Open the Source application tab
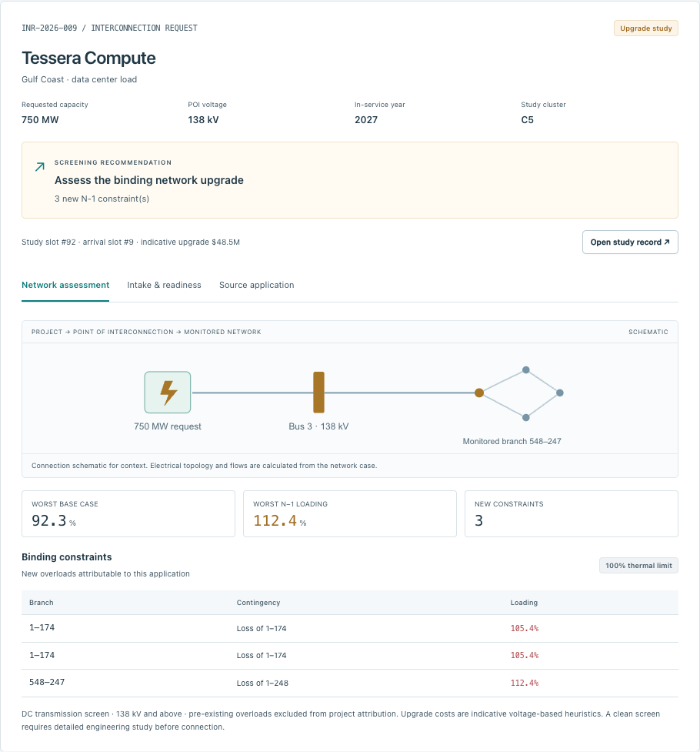This screenshot has width=700, height=752. (256, 285)
